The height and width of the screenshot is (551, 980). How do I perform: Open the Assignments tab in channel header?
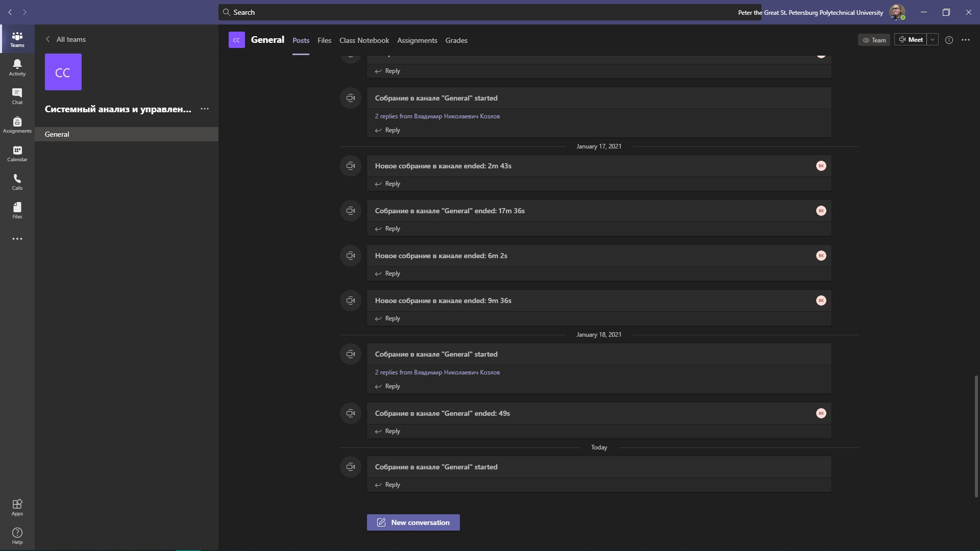click(417, 40)
